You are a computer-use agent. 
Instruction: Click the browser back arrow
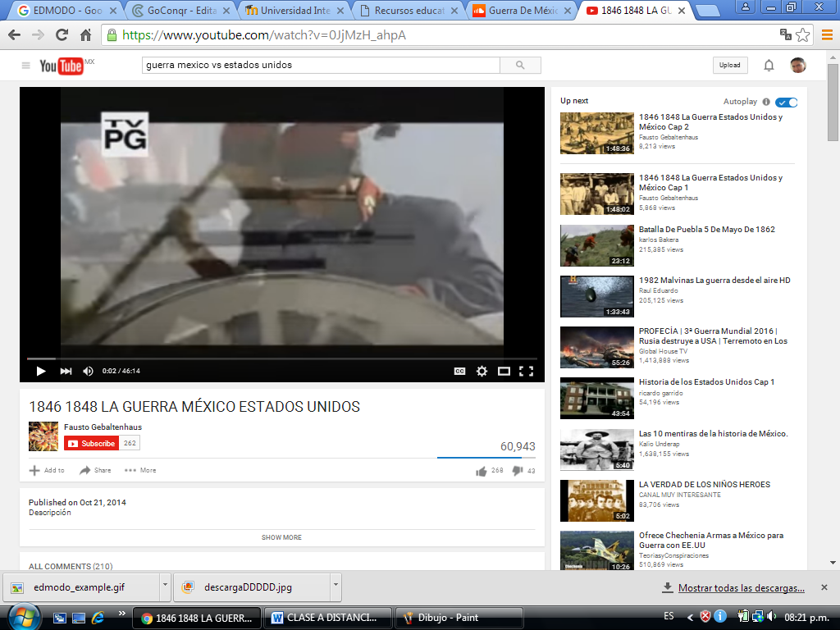(15, 35)
